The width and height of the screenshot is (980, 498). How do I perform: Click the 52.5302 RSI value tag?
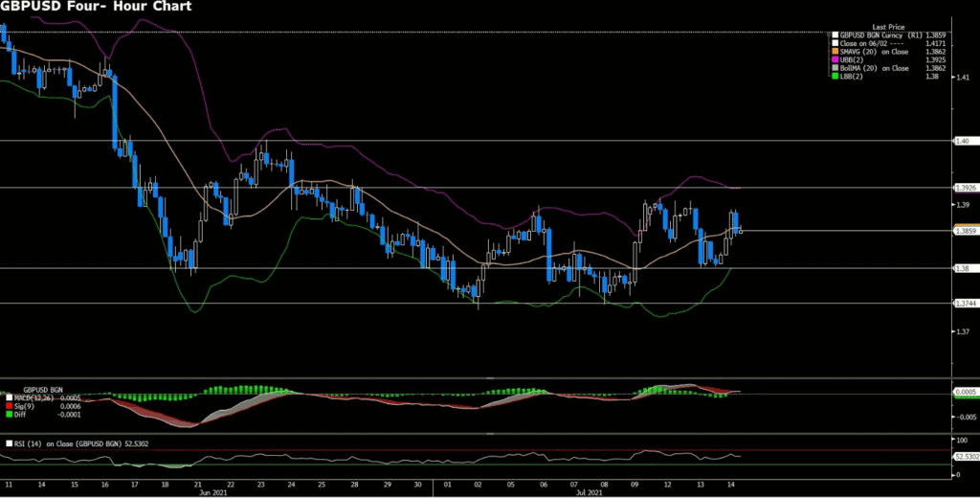pos(967,458)
